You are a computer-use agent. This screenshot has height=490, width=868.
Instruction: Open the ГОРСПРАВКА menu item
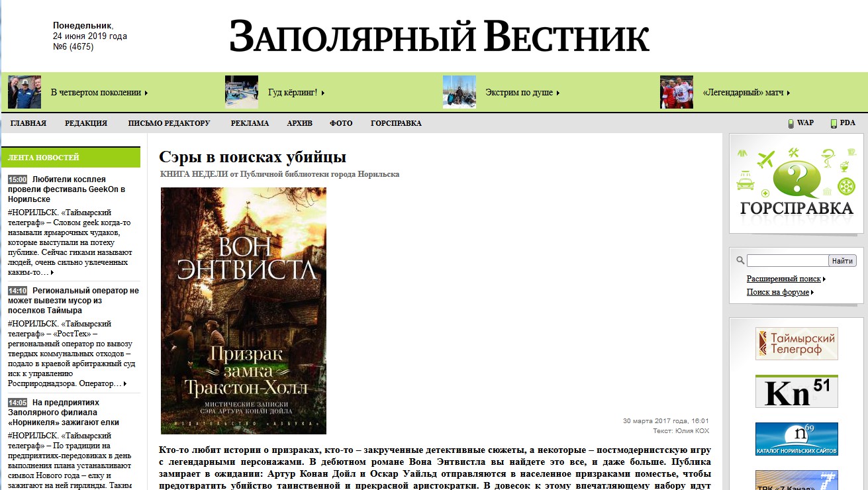tap(396, 123)
